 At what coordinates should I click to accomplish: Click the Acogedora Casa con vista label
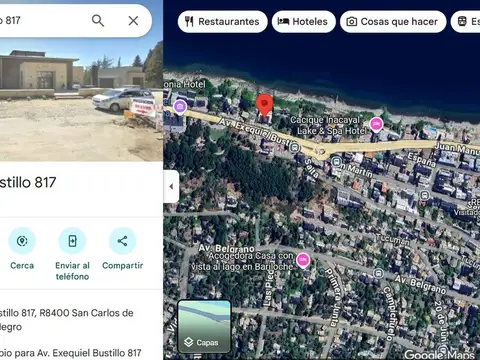point(243,261)
